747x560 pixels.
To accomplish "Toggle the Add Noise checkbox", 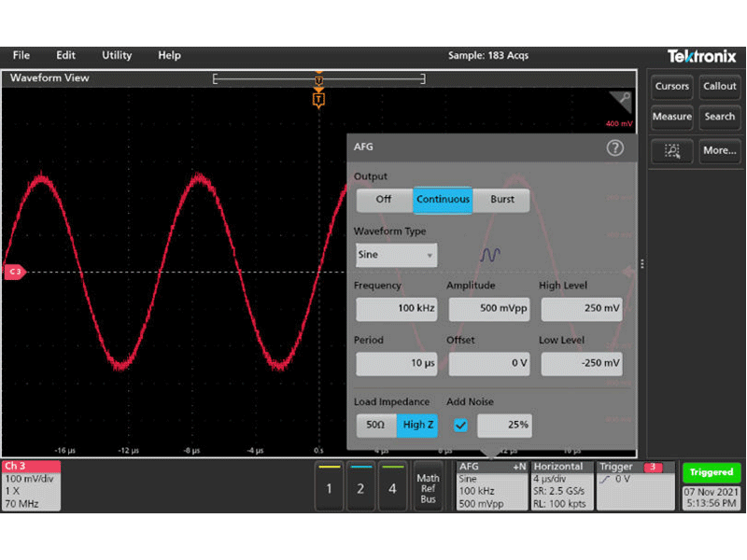I will tap(460, 425).
